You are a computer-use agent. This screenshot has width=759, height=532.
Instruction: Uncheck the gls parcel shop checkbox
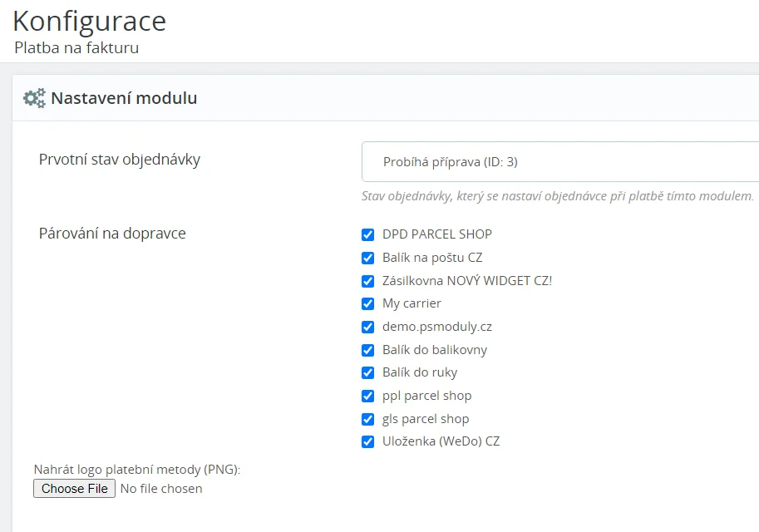pyautogui.click(x=367, y=419)
